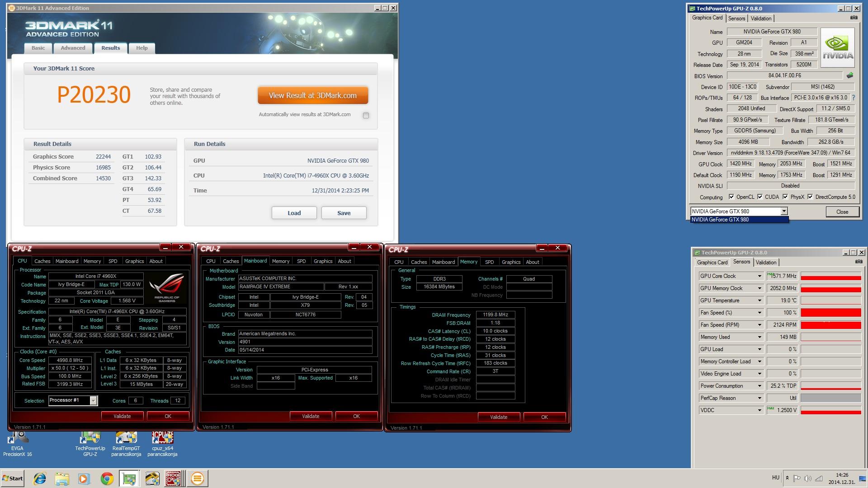Select highlighted NVIDIA GeForce GTX 980 list entry
868x488 pixels.
click(739, 220)
